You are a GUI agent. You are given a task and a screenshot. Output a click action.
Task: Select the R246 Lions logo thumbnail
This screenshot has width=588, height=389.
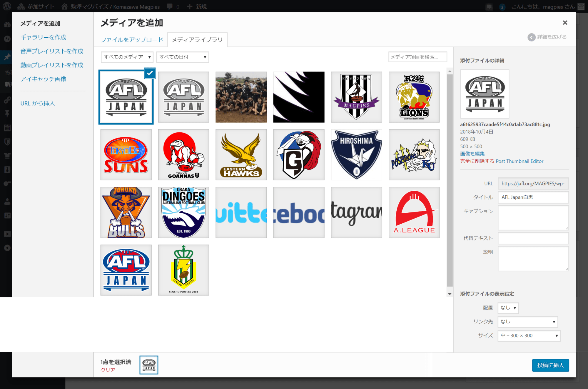(414, 97)
